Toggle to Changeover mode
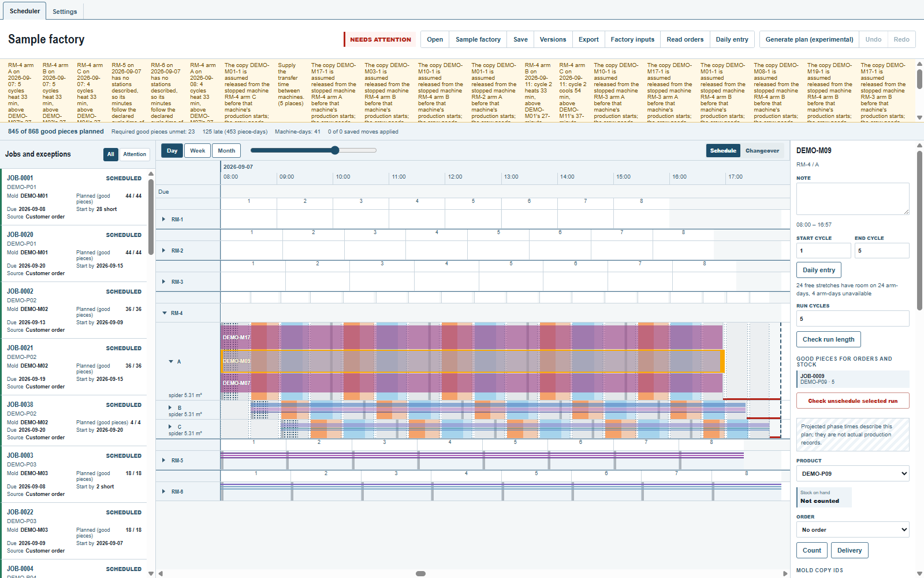The width and height of the screenshot is (924, 578). coord(762,151)
